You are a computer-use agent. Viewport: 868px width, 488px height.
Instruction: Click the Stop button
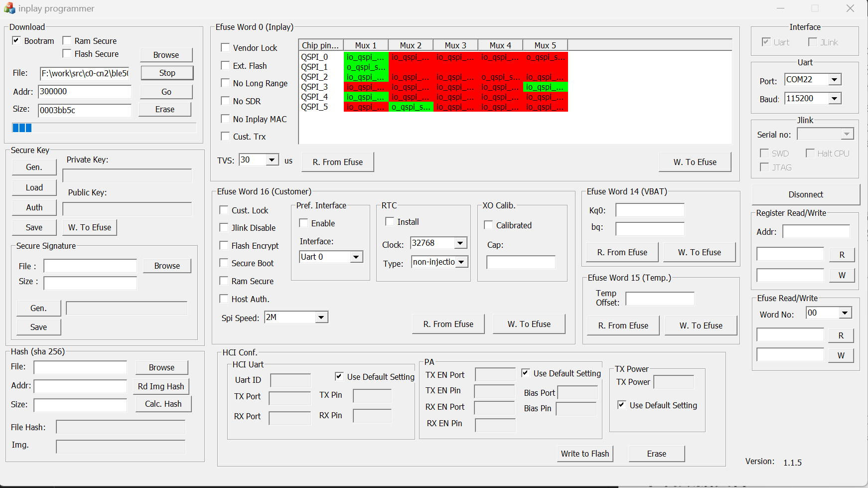(x=167, y=73)
